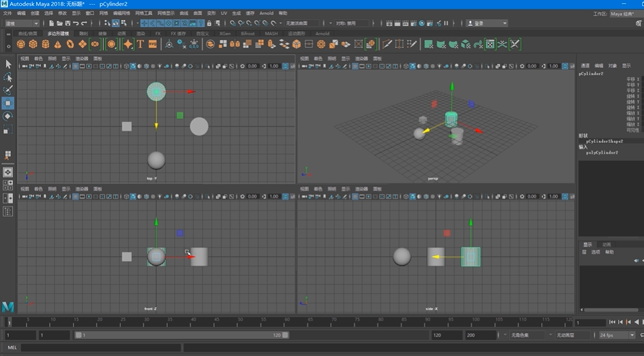The width and height of the screenshot is (644, 356).
Task: Create a polygon plane from the shelf
Action: 83,44
